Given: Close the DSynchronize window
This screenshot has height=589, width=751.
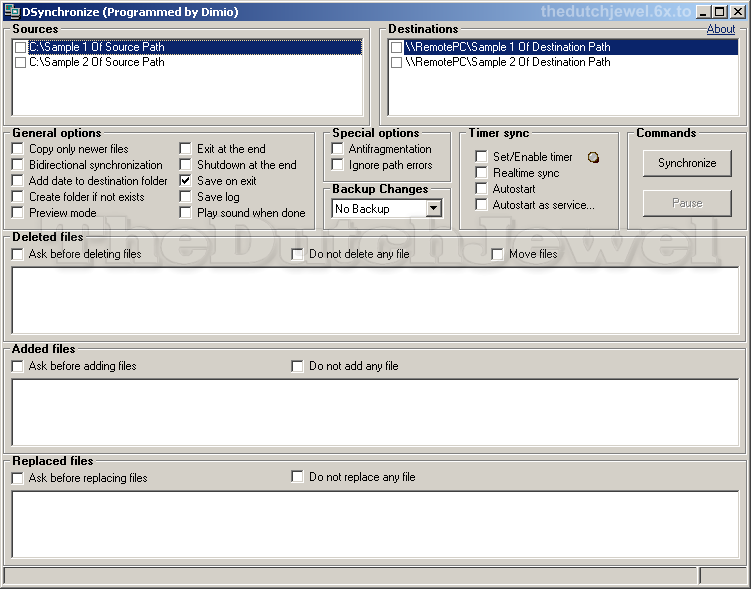Looking at the screenshot, I should click(738, 11).
